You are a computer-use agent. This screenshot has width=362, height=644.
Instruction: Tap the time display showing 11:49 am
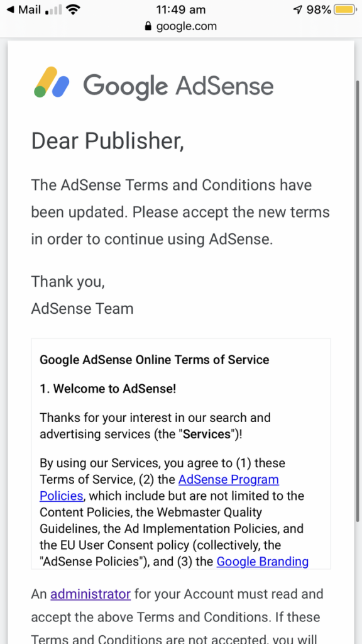pyautogui.click(x=181, y=9)
